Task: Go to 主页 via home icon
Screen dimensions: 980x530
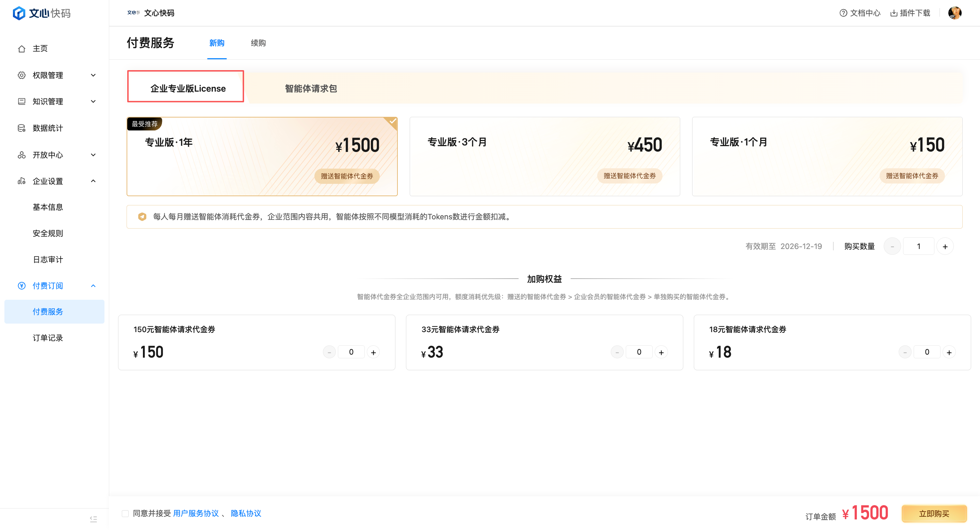Action: (x=22, y=49)
